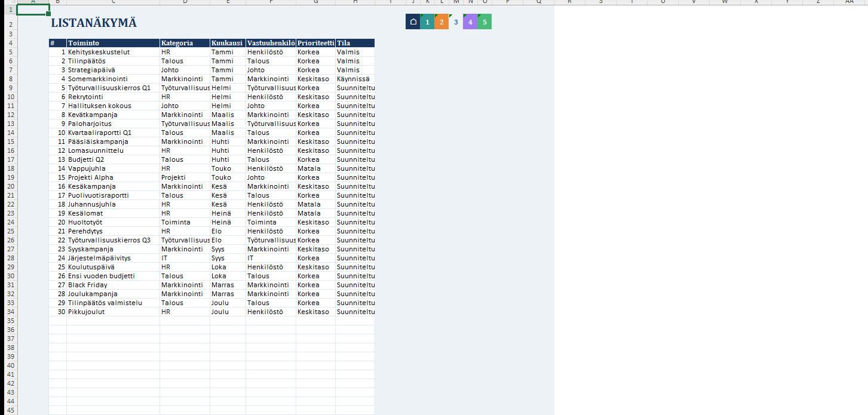Select the current page 3 navigation button
This screenshot has width=868, height=415.
click(456, 22)
